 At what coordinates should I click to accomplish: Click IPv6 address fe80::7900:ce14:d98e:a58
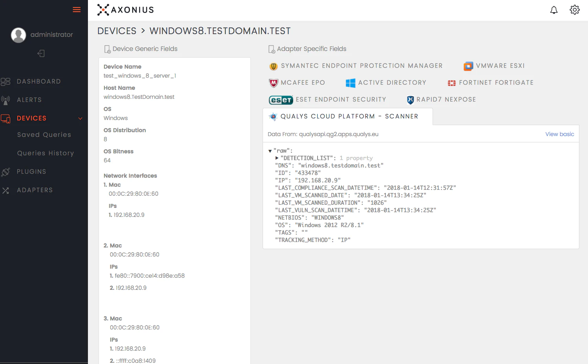[150, 276]
